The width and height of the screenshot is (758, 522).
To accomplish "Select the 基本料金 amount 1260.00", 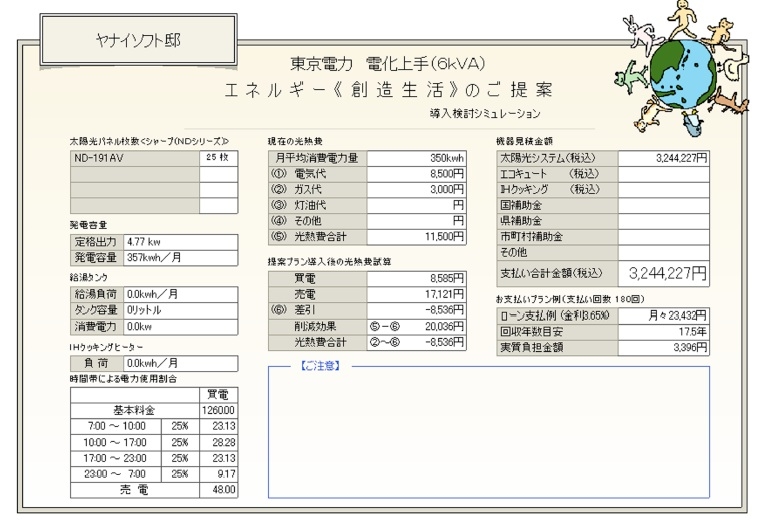I will [219, 411].
